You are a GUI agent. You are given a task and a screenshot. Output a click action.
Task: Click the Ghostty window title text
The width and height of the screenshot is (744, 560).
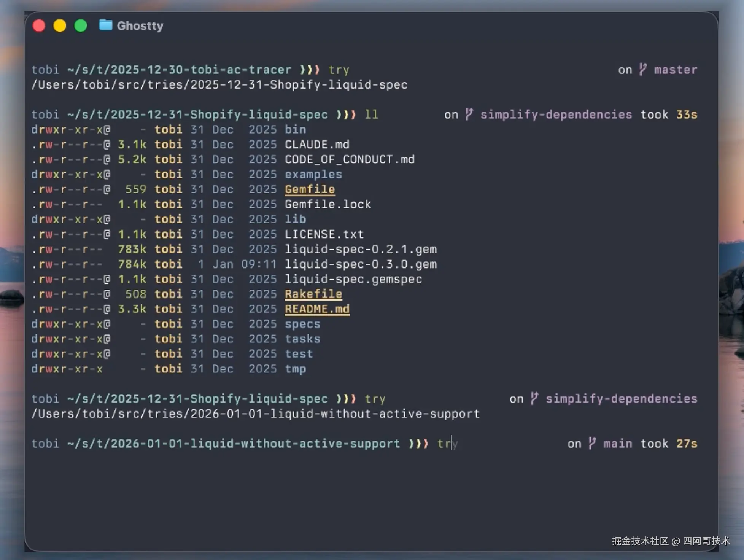click(x=140, y=26)
